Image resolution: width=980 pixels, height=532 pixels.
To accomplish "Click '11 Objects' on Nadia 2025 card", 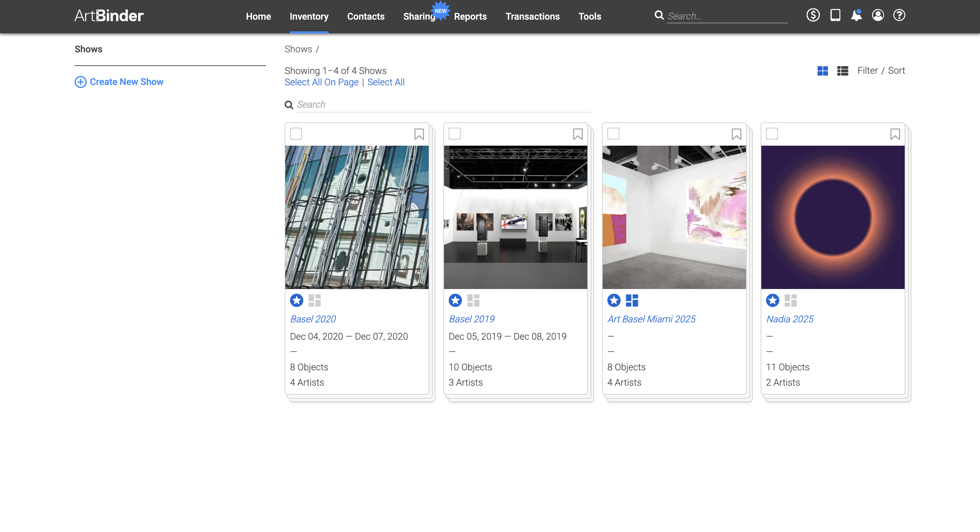I will pos(787,367).
